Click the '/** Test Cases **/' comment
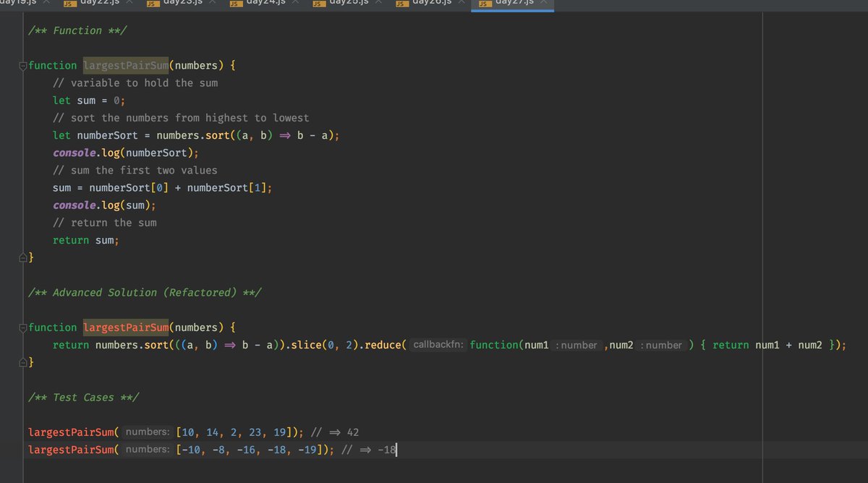The image size is (868, 483). tap(83, 398)
